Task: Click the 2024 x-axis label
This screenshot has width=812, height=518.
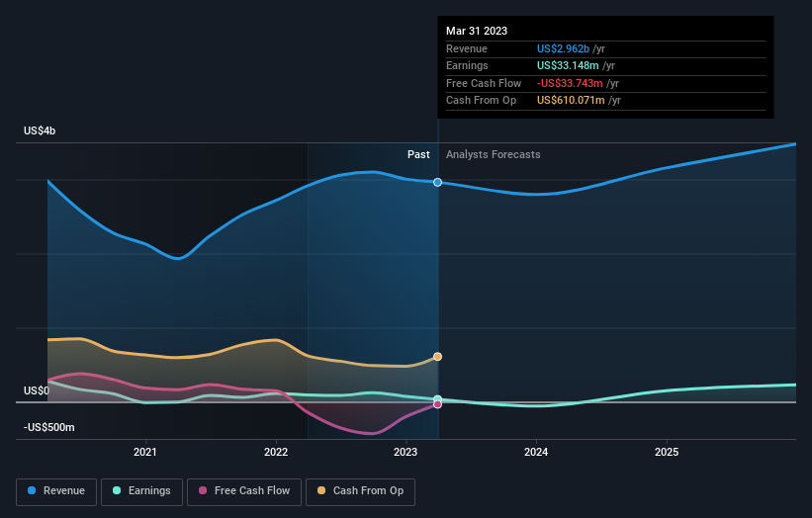Action: (536, 452)
